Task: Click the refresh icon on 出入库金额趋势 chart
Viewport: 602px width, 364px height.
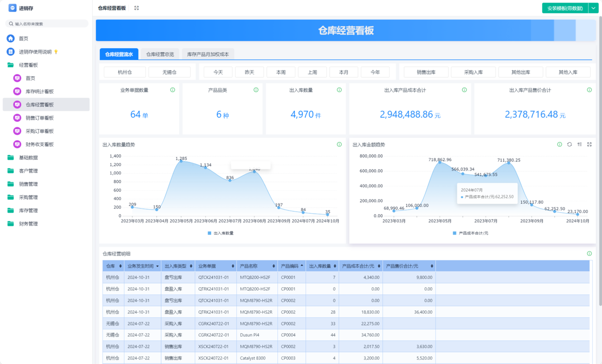Action: [569, 144]
